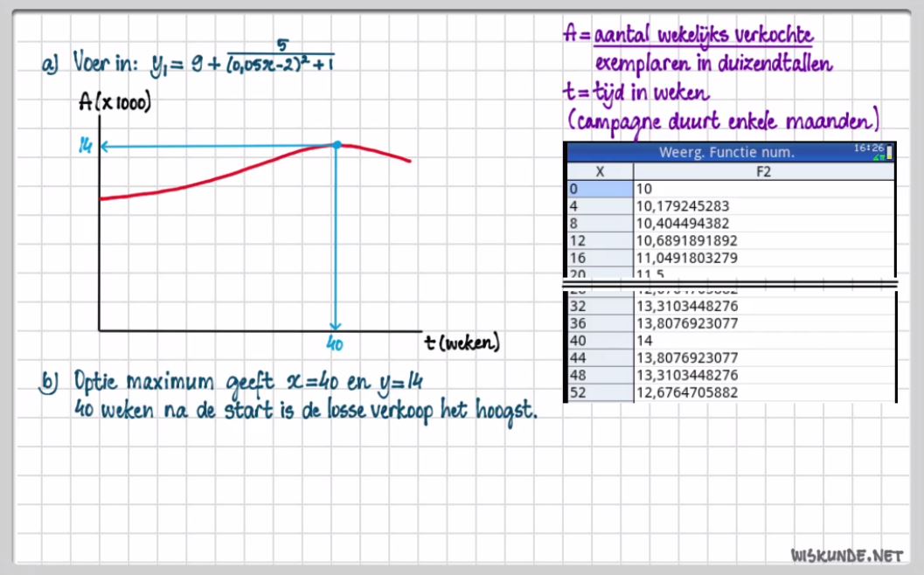Viewport: 924px width, 575px height.
Task: Click the highlighted X cell with value 0
Action: [600, 189]
